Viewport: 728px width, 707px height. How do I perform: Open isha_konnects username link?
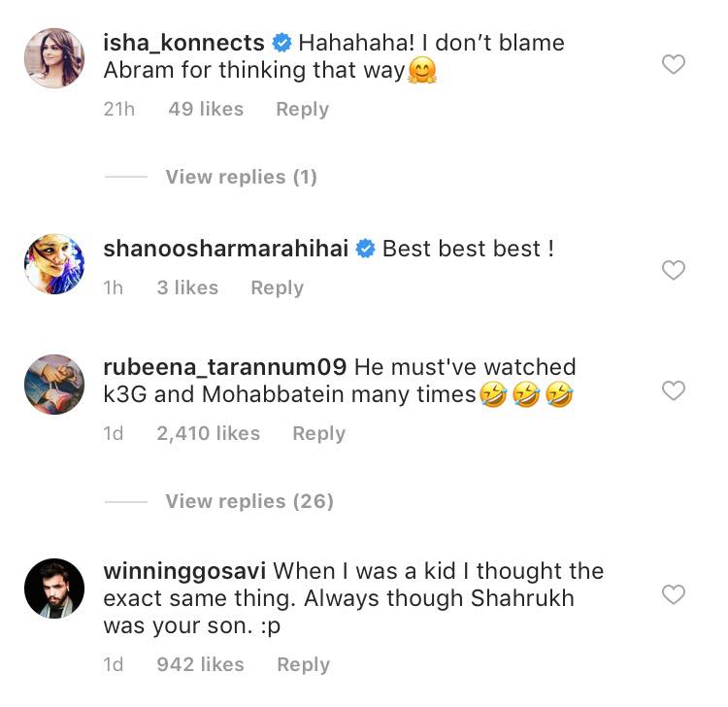(x=183, y=43)
